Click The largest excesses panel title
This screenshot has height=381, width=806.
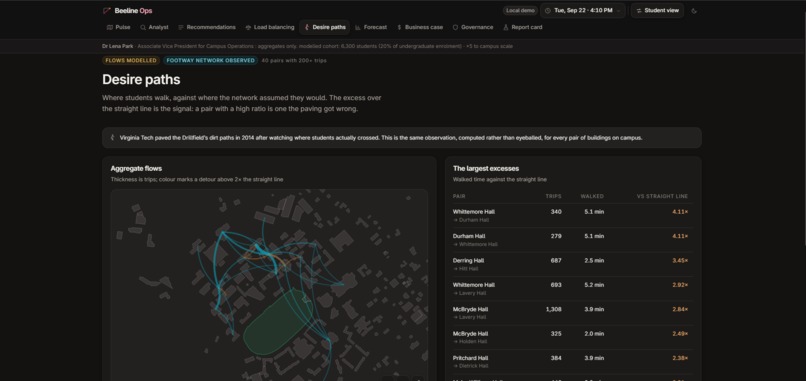pos(486,169)
